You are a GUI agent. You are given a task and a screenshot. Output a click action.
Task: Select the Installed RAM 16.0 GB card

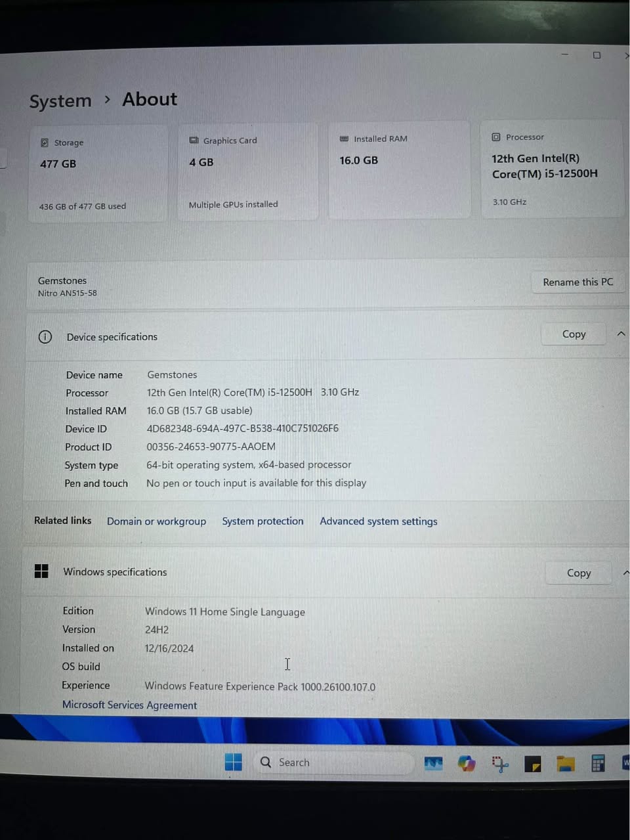(x=399, y=170)
